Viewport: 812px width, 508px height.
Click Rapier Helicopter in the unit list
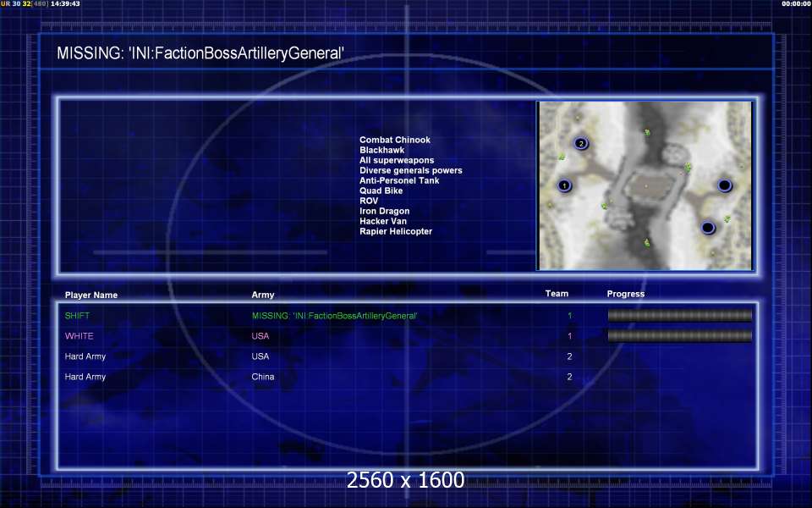pyautogui.click(x=395, y=231)
